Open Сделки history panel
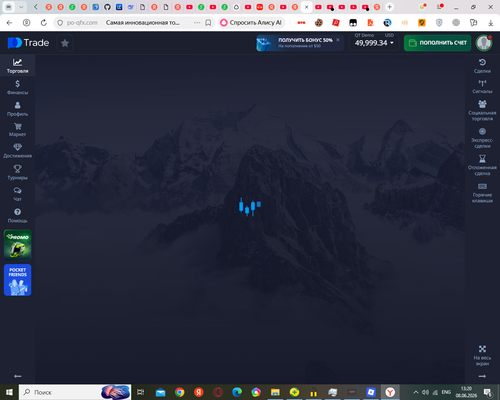Screen dimensions: 500x400 point(482,66)
